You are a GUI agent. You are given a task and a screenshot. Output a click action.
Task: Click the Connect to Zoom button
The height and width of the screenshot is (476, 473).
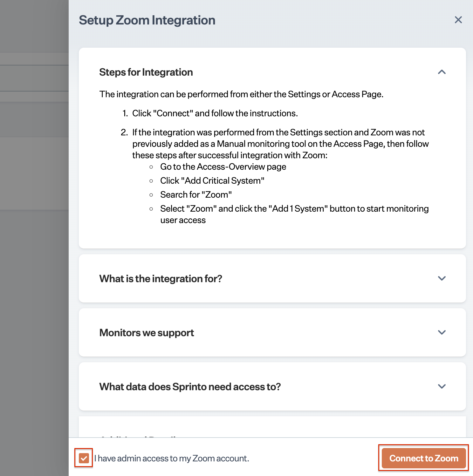[424, 458]
